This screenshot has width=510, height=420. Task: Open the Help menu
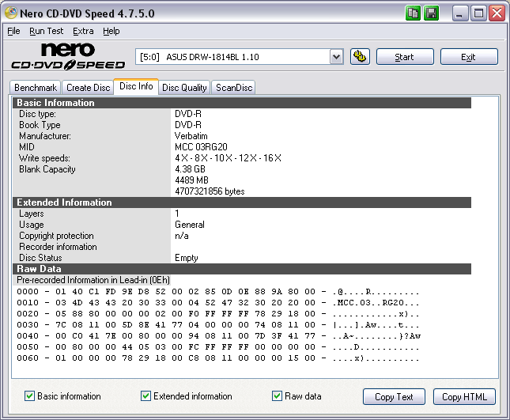[111, 31]
